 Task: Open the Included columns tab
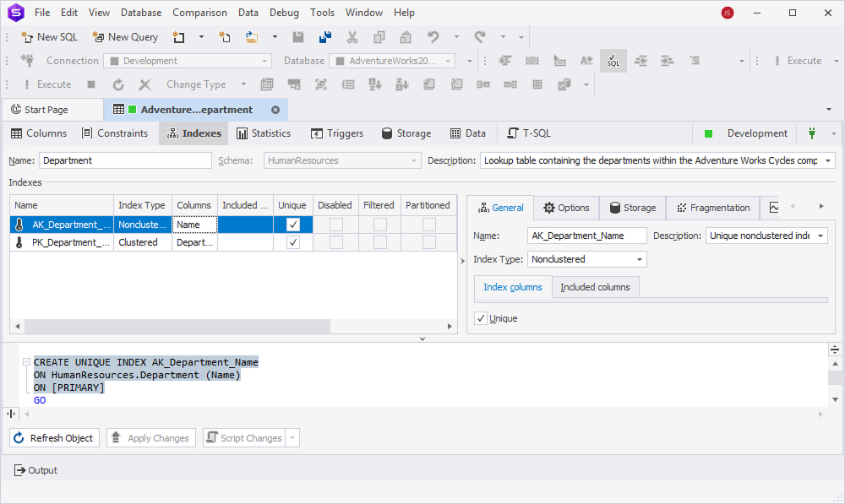[595, 287]
